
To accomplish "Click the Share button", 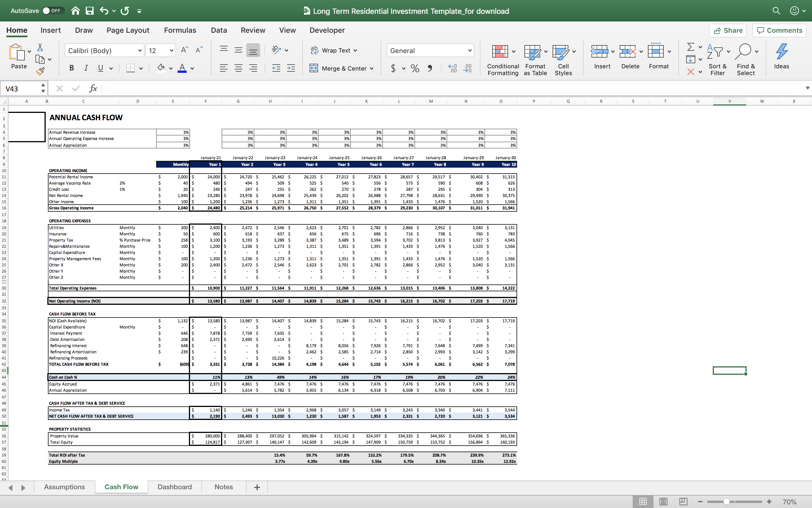I will [x=728, y=30].
